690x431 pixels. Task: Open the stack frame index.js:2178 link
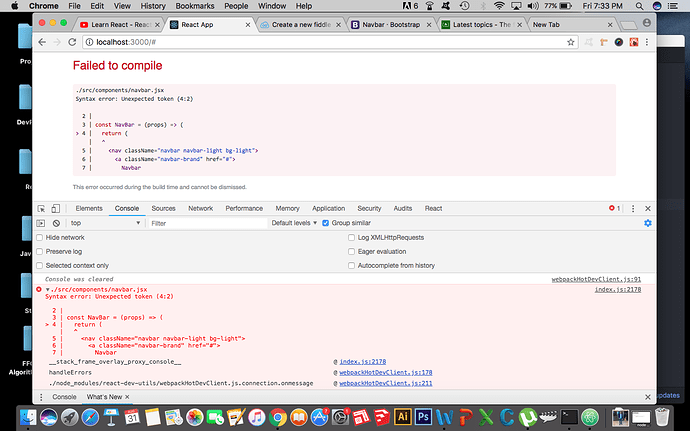click(363, 362)
